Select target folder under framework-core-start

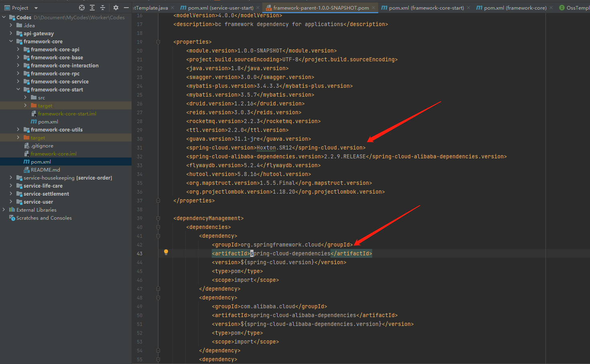pos(45,105)
